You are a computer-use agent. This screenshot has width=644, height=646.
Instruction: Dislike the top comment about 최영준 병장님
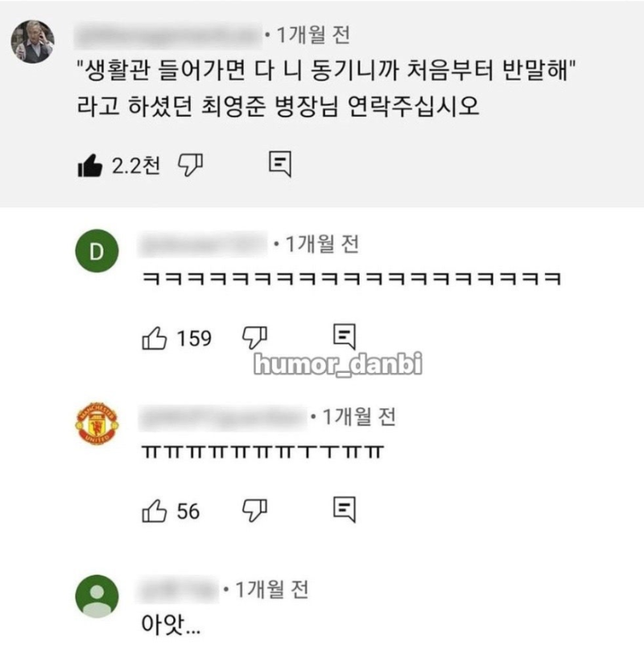point(190,165)
